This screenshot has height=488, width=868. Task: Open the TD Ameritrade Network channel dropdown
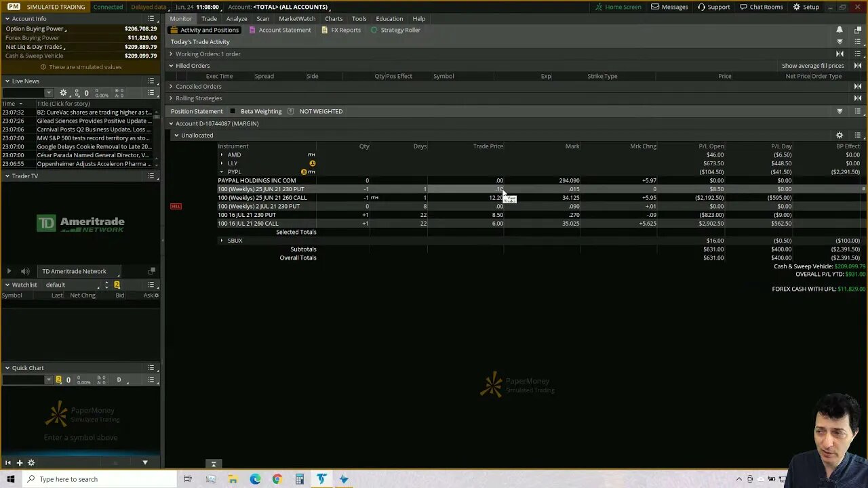(79, 271)
